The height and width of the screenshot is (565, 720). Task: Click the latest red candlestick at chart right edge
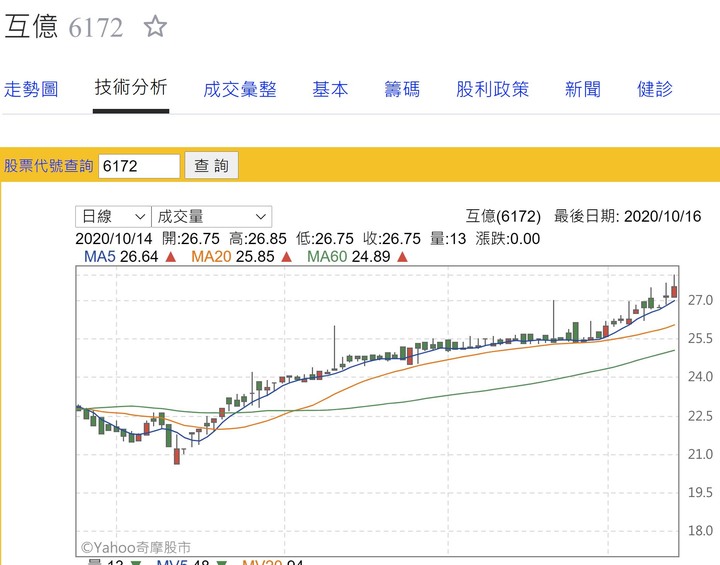(x=674, y=291)
